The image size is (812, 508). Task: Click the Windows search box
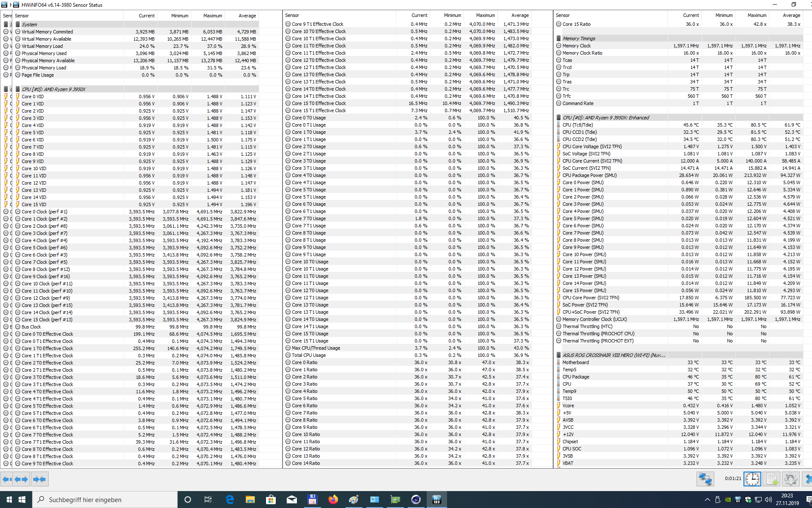[x=105, y=500]
